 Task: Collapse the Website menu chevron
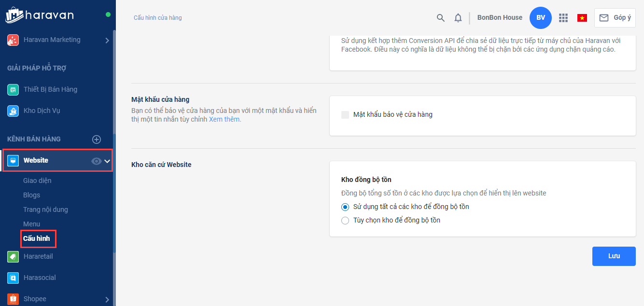[107, 161]
